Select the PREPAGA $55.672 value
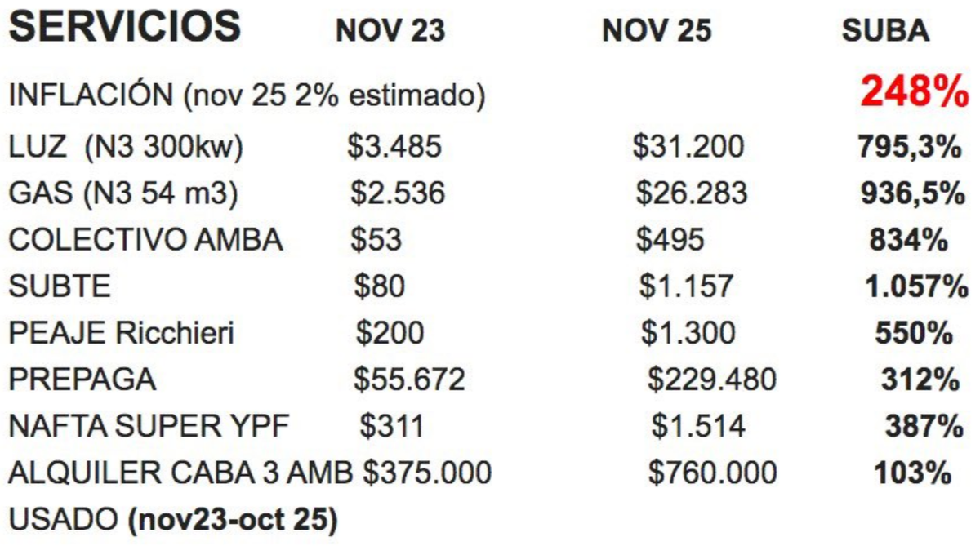The height and width of the screenshot is (546, 980). pyautogui.click(x=409, y=380)
